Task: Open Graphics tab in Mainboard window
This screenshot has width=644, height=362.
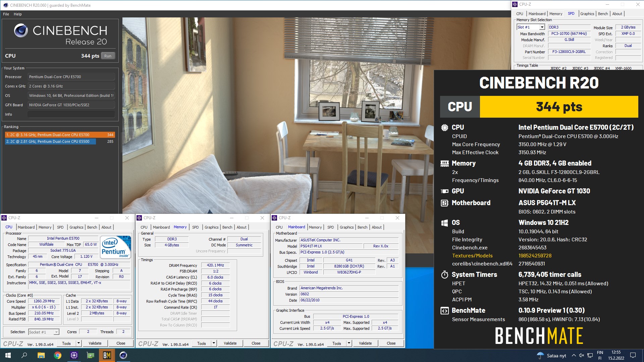Action: click(346, 227)
